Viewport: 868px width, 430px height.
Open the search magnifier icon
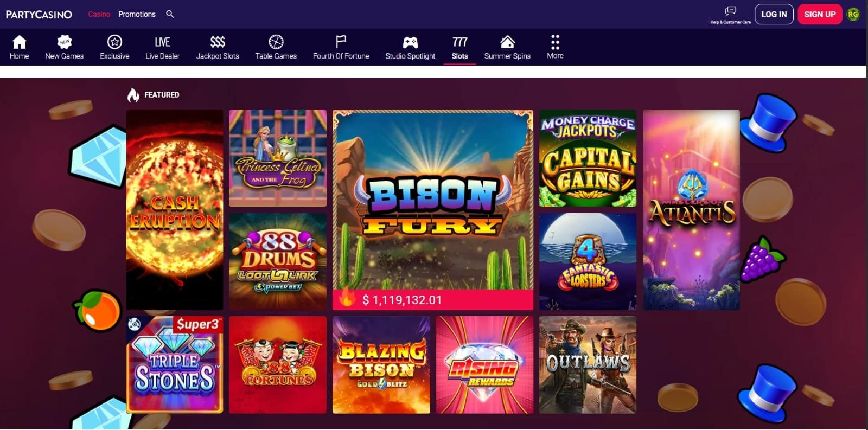pos(170,14)
